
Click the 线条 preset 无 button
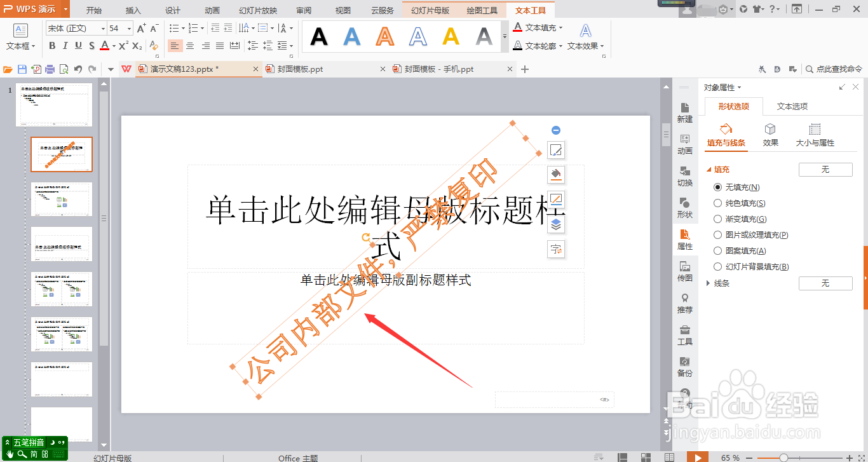pyautogui.click(x=825, y=283)
